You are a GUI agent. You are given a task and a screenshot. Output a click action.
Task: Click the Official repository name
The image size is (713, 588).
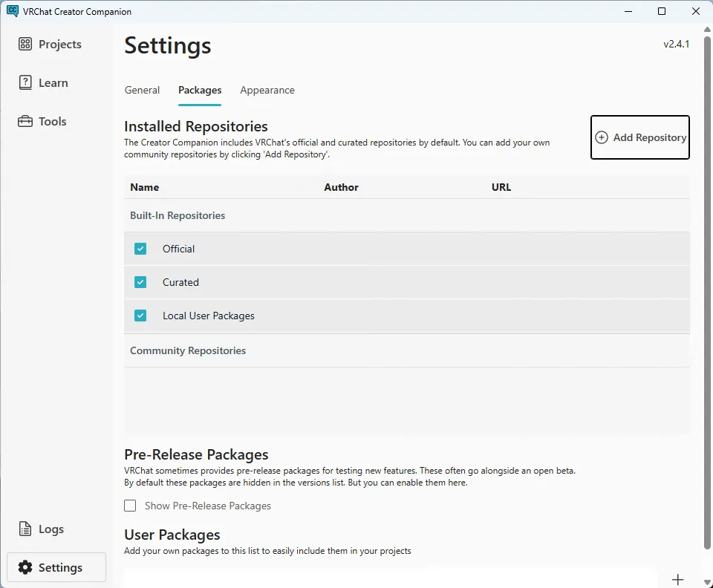point(179,249)
